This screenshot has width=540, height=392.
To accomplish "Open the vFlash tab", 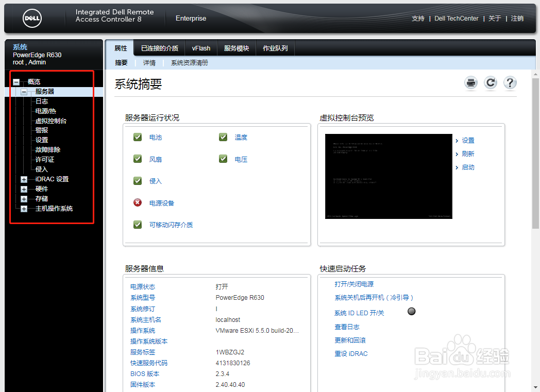I will tap(201, 48).
